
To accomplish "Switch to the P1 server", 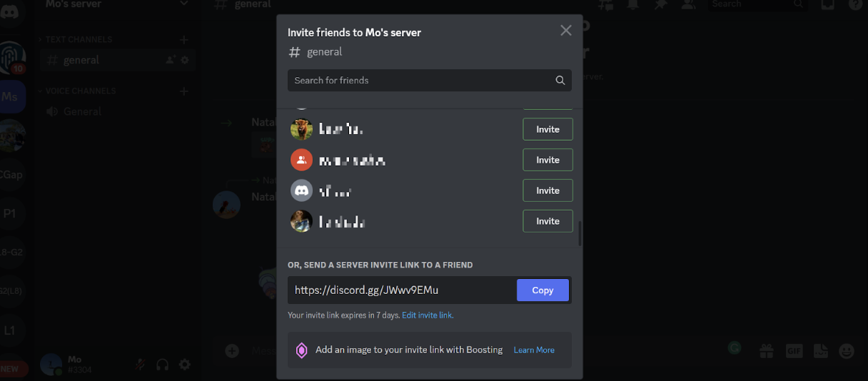I will click(x=10, y=213).
